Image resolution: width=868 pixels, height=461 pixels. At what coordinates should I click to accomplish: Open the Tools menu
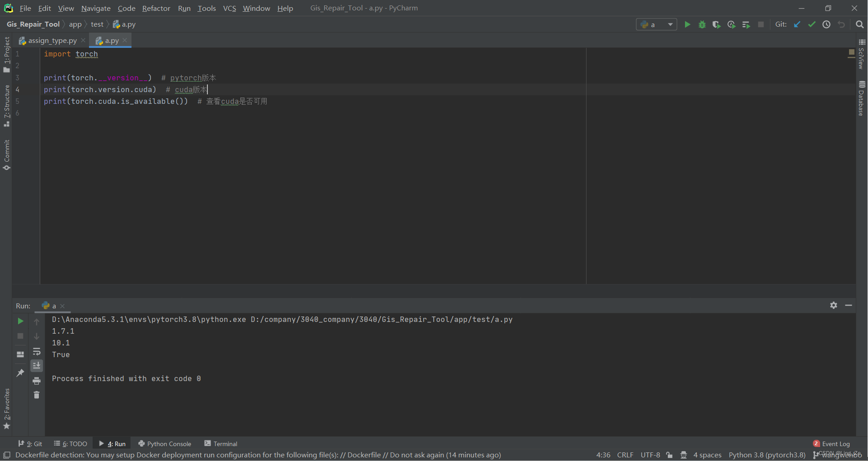[x=206, y=8]
